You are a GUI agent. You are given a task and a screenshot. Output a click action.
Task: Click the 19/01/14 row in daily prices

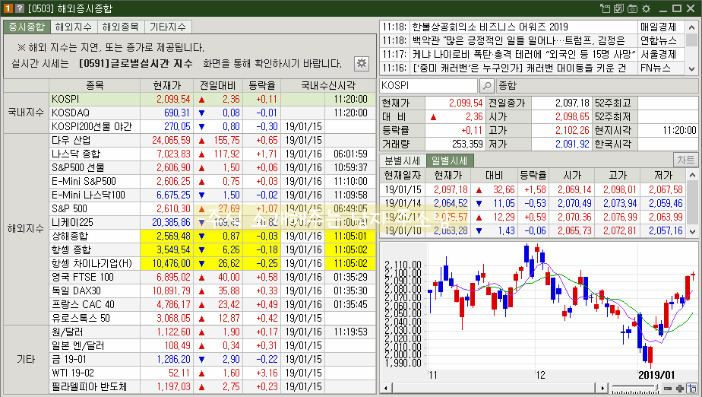tap(533, 203)
